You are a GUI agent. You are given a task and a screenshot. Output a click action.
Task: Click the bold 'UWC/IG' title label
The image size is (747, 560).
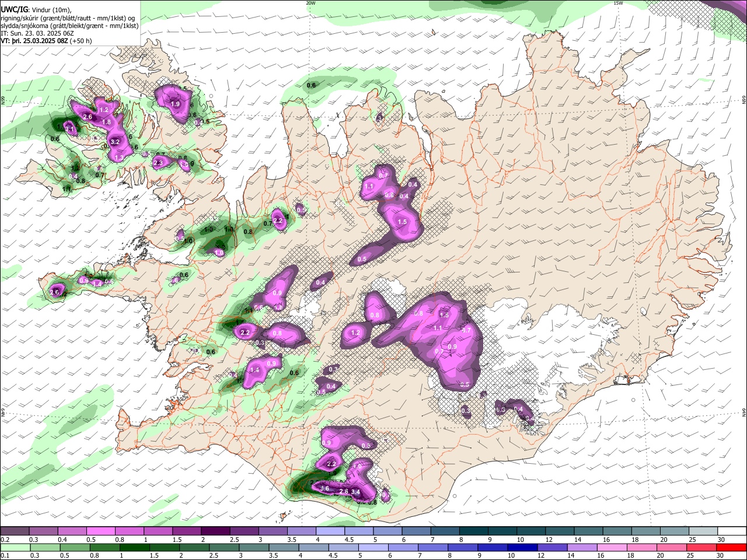[14, 9]
